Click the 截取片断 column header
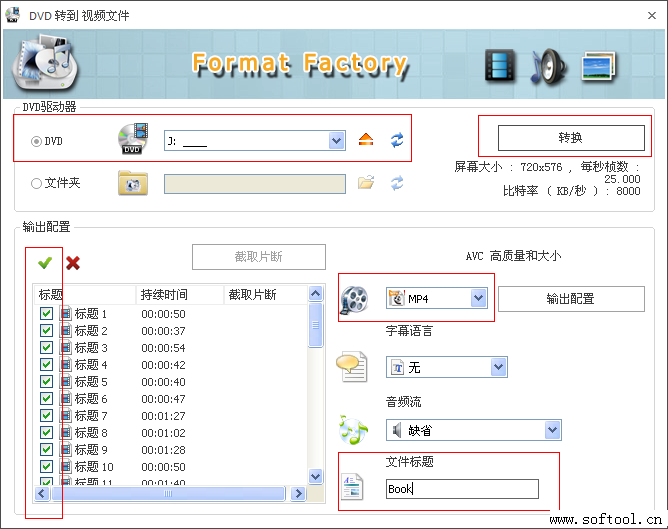 tap(265, 294)
